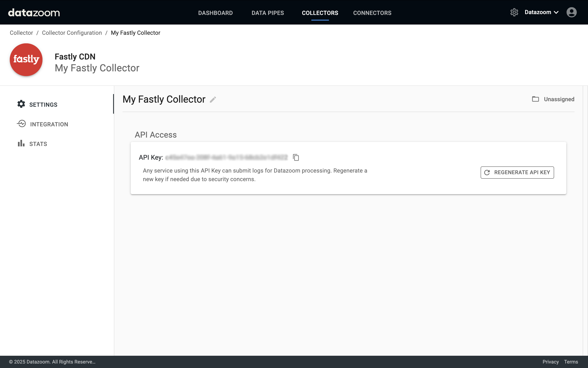Switch to the Connectors tab

372,13
